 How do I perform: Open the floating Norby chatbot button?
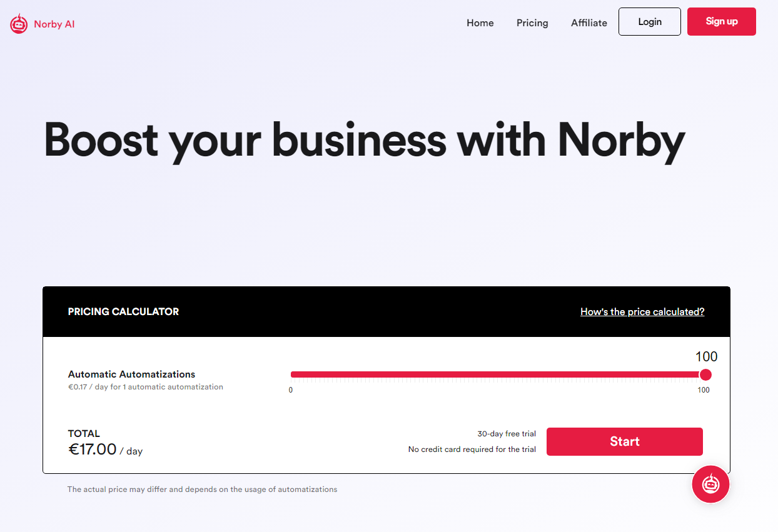coord(710,484)
